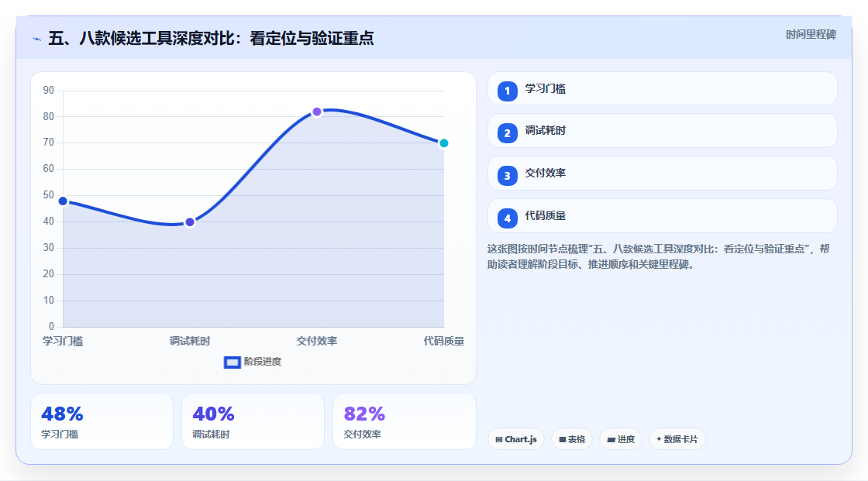Click the purple 交付效率 data point at 82
This screenshot has width=868, height=481.
pyautogui.click(x=317, y=112)
